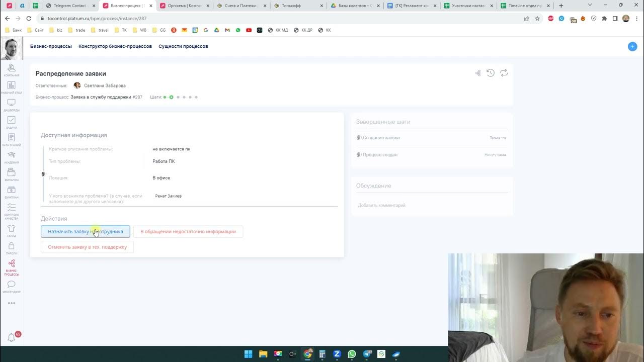Open Финплан in the sidebar

12,192
